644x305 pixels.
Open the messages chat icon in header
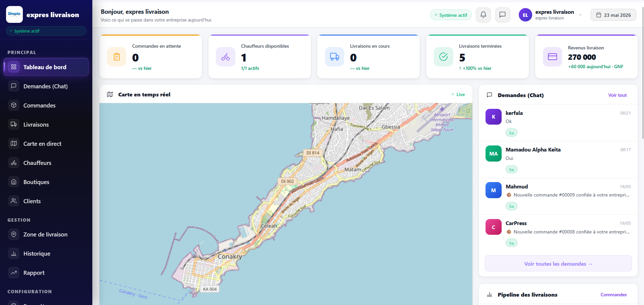pos(503,15)
